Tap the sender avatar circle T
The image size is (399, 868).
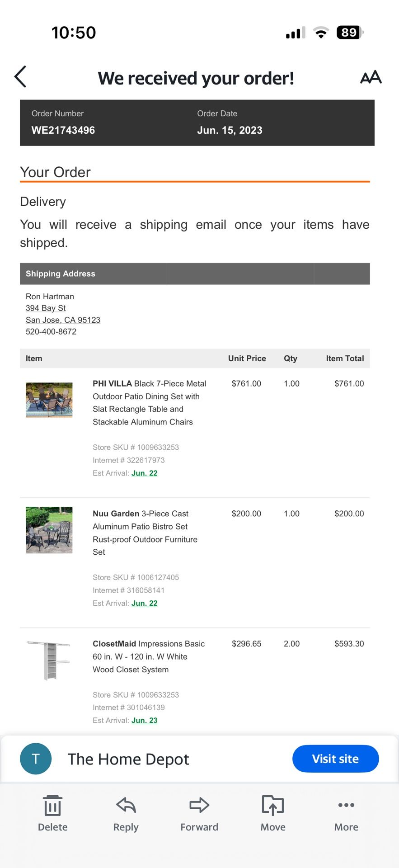point(36,759)
